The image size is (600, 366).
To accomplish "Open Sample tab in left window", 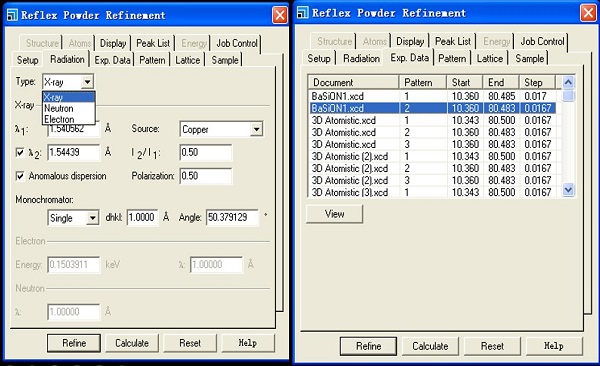I will coord(225,60).
